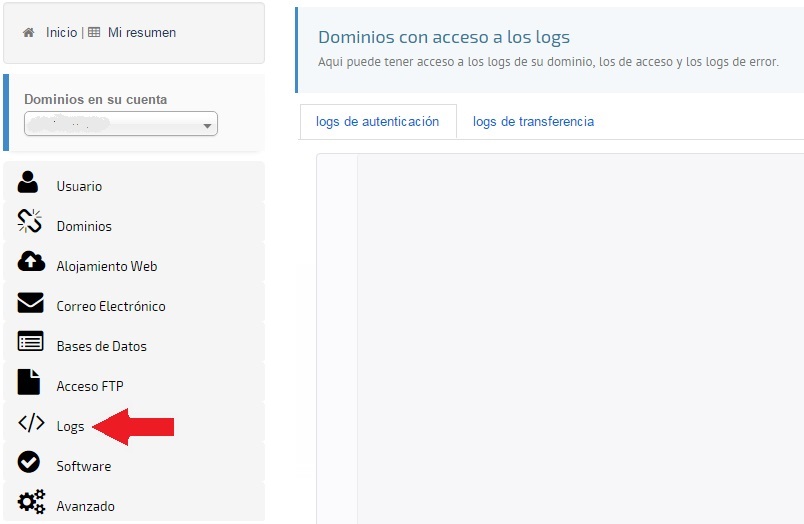Click the table icon beside Mi resumen
This screenshot has width=804, height=524.
[x=94, y=33]
